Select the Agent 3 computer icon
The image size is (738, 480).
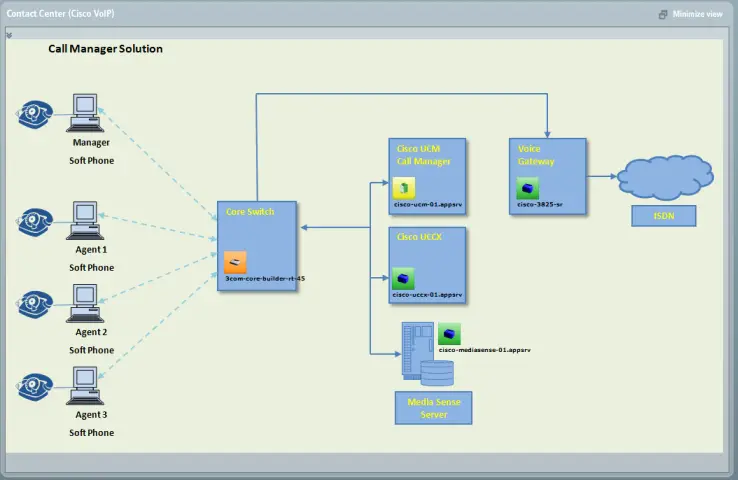pyautogui.click(x=85, y=385)
